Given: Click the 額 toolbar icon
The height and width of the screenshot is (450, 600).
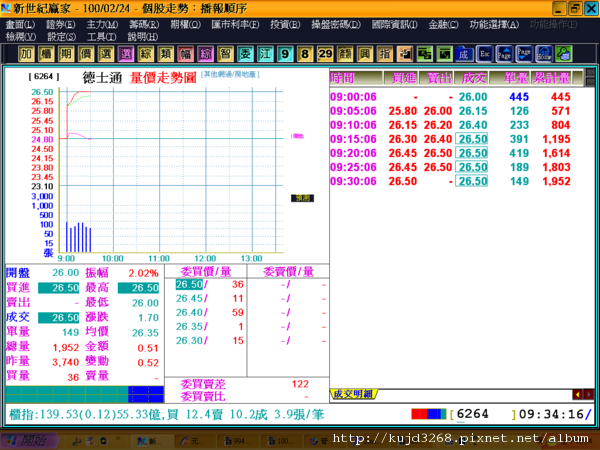Looking at the screenshot, I should click(x=345, y=54).
